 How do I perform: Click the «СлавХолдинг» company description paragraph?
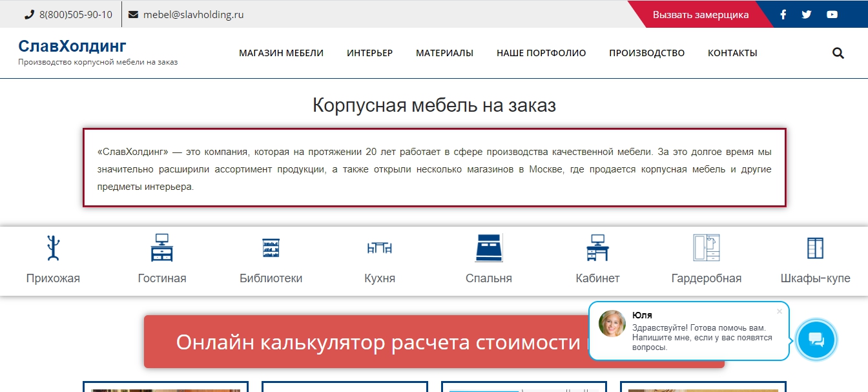[x=434, y=169]
